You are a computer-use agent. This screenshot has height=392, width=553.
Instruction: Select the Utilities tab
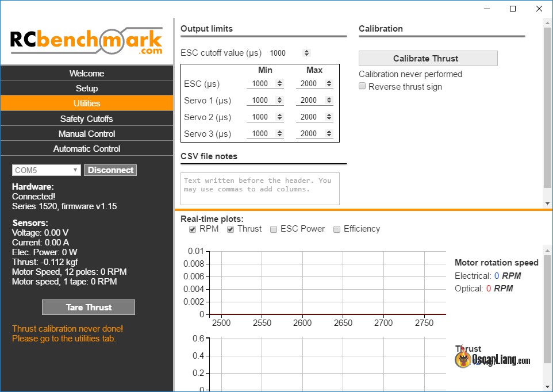pos(87,103)
